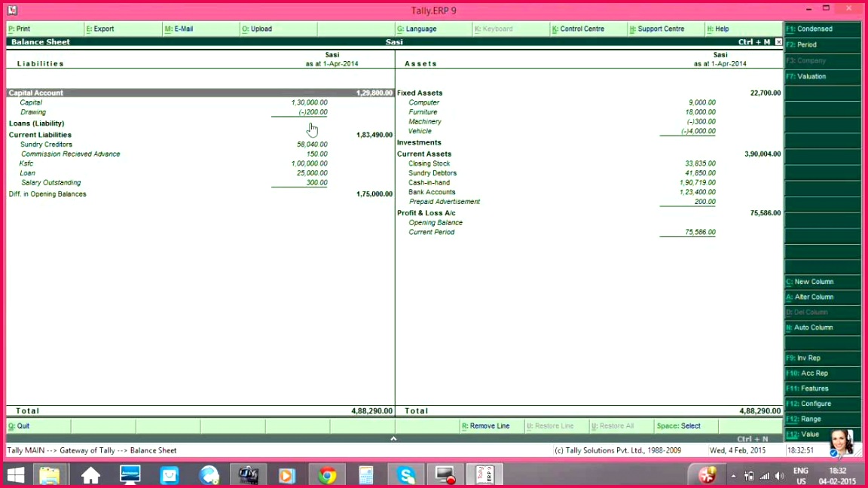868x488 pixels.
Task: Select the Capital Account row
Action: coord(36,93)
